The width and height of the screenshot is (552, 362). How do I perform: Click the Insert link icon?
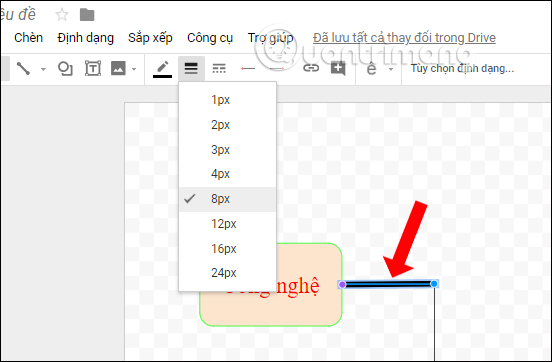tap(311, 68)
